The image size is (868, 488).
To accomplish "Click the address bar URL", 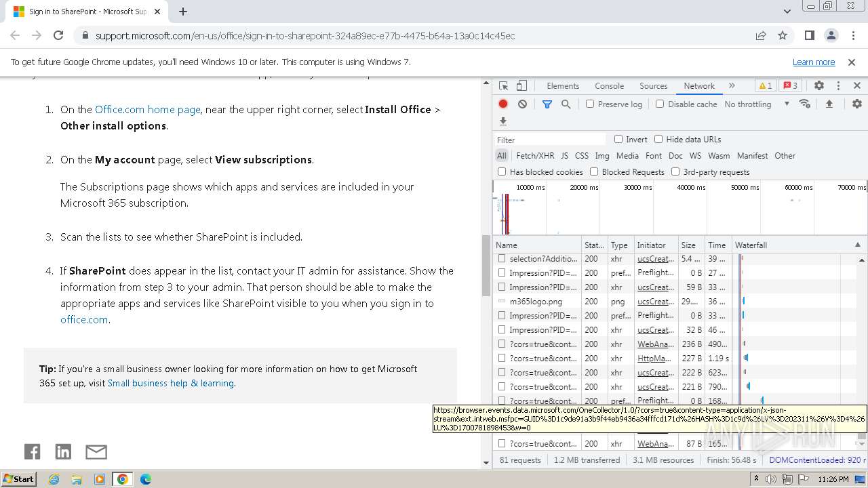I will click(305, 35).
